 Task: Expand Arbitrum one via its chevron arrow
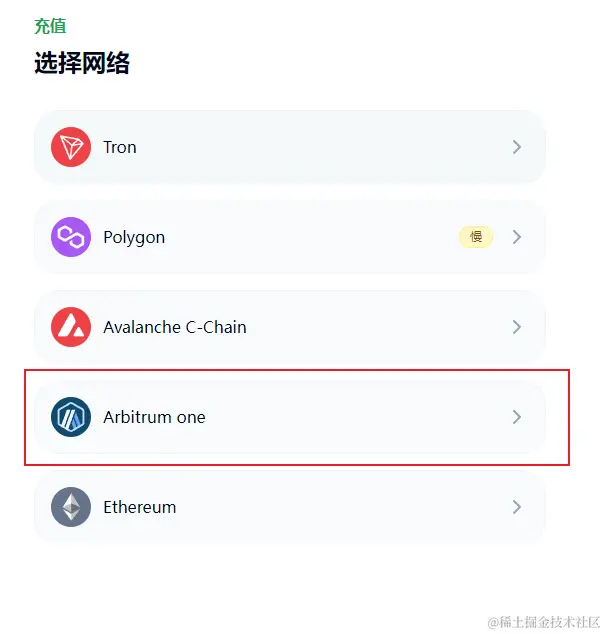point(516,417)
